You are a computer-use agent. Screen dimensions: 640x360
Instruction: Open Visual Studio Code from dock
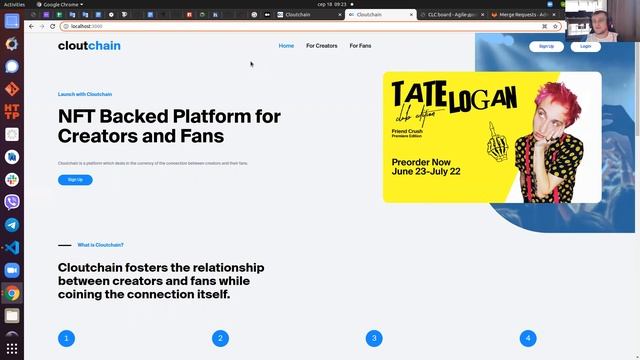[x=12, y=248]
